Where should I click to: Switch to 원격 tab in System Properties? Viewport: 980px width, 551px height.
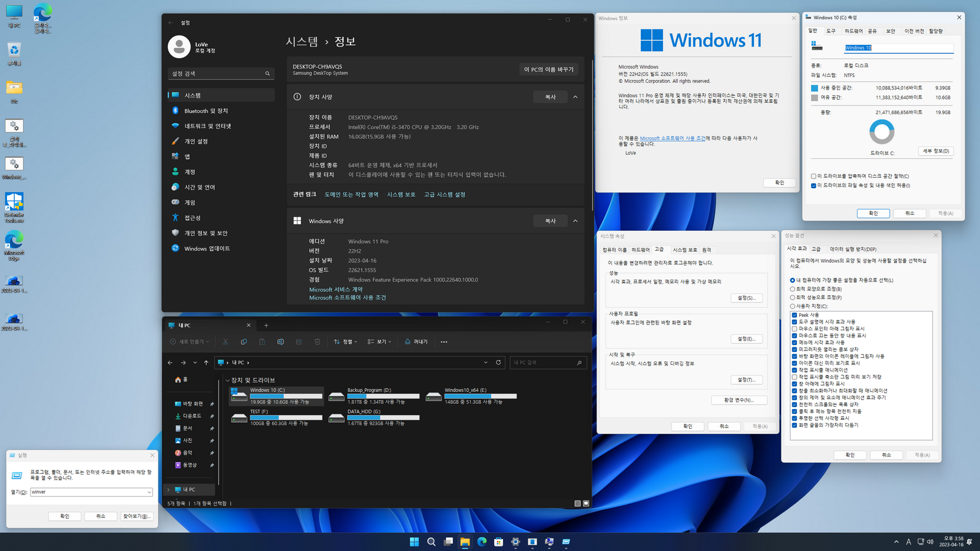coord(707,250)
